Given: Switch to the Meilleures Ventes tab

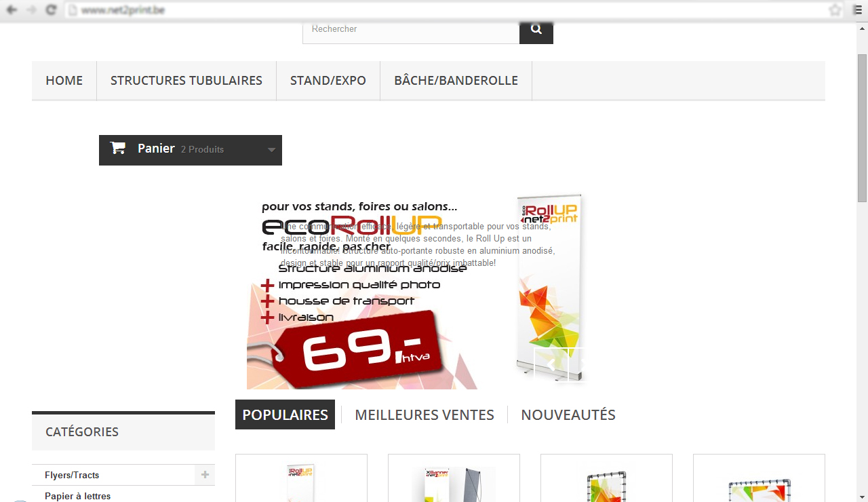Looking at the screenshot, I should tap(425, 414).
